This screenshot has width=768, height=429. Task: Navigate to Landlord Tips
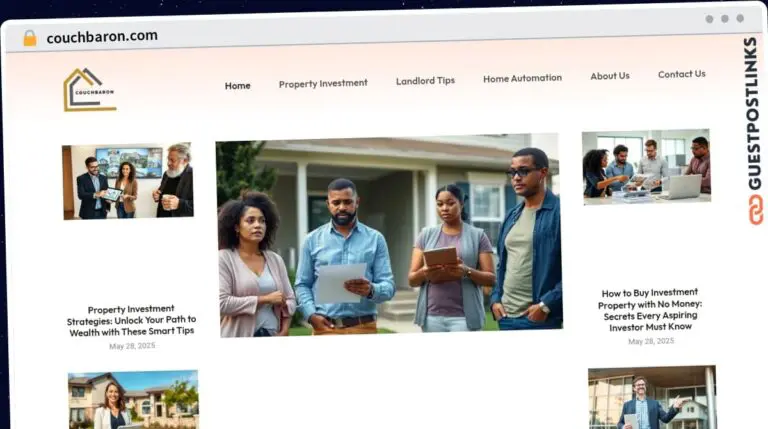click(425, 81)
